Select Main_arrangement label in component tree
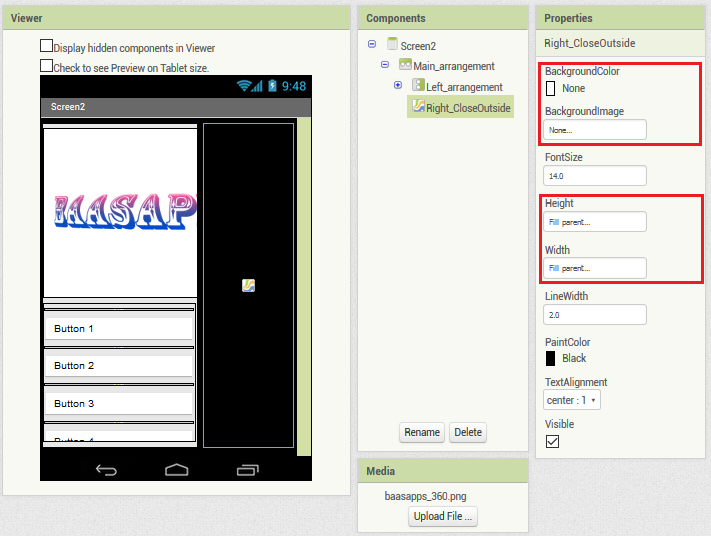This screenshot has height=536, width=711. coord(454,66)
